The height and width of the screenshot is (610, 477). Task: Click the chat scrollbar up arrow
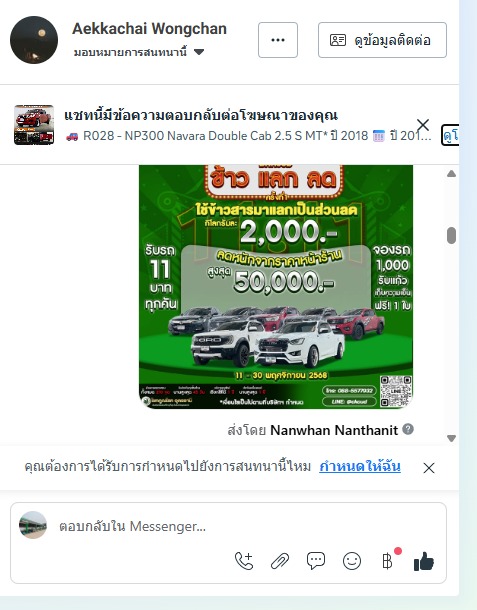point(451,174)
